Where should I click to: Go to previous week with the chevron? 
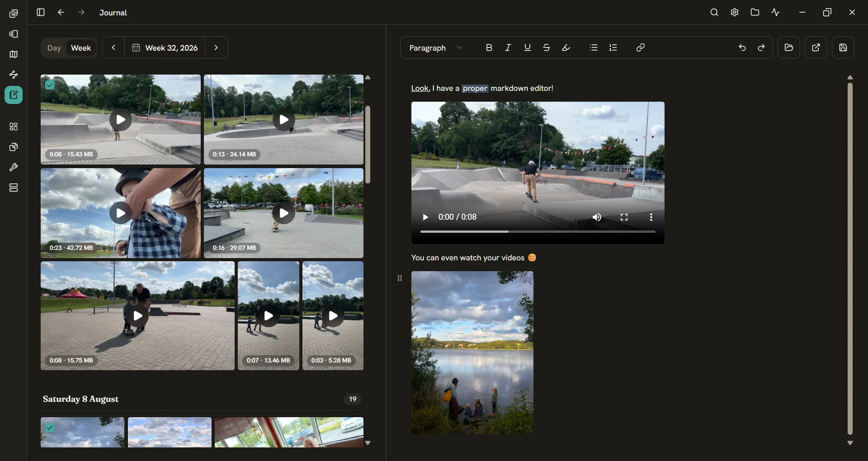tap(113, 48)
